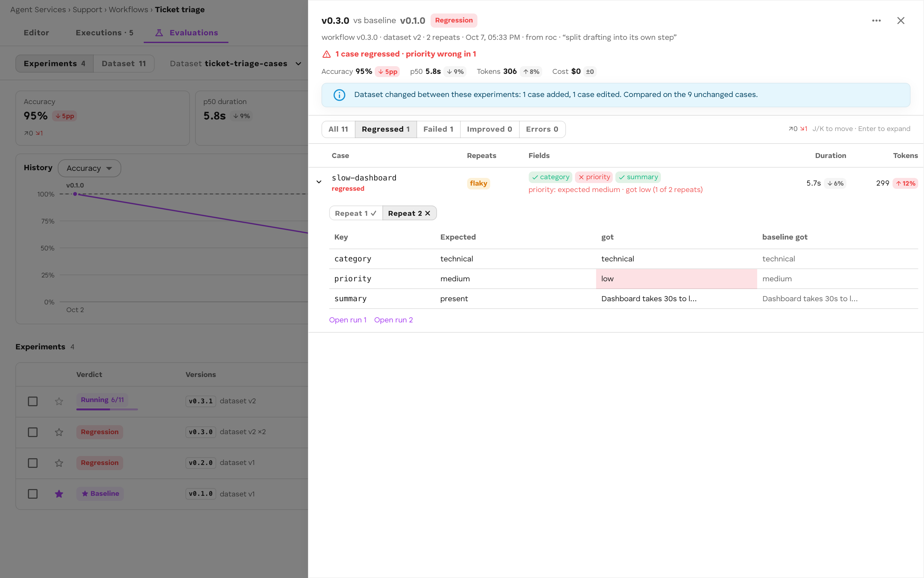Show the All 11 cases tab

(338, 129)
